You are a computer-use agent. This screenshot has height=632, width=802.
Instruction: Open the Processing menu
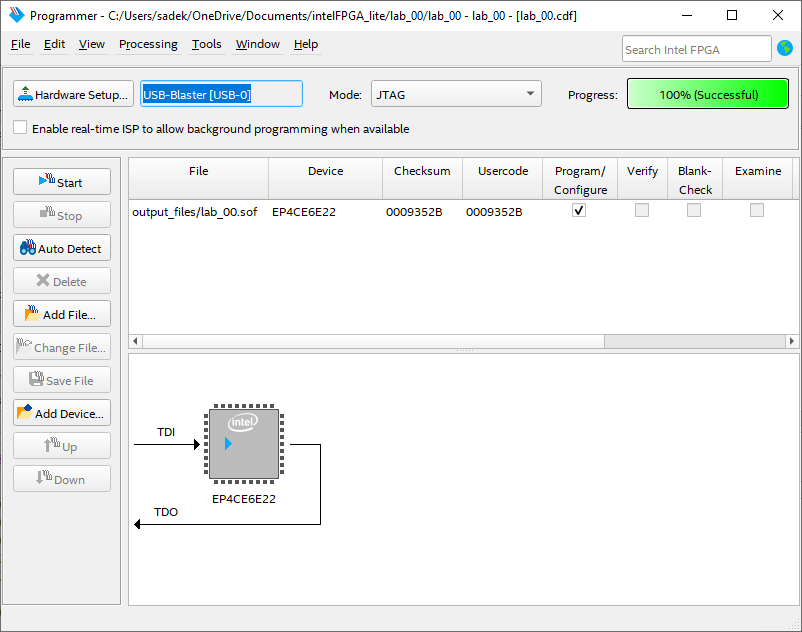(148, 44)
